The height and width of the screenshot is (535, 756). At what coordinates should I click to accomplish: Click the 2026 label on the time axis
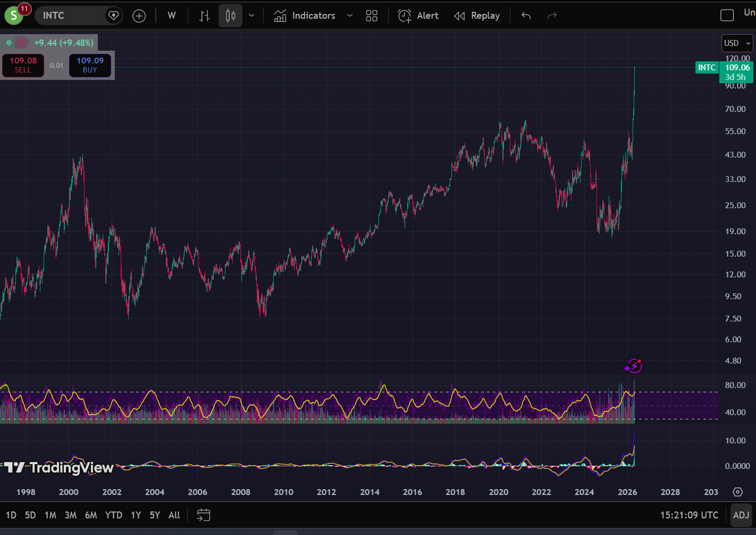click(627, 492)
